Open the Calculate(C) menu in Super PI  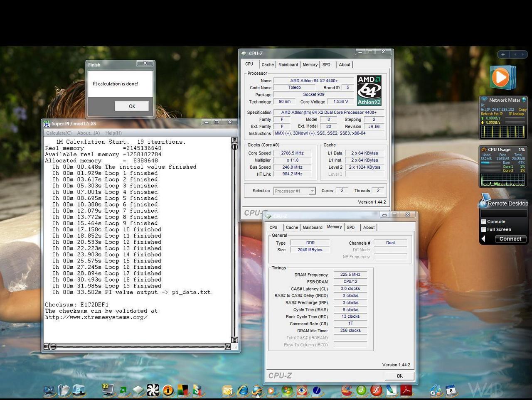tap(59, 133)
